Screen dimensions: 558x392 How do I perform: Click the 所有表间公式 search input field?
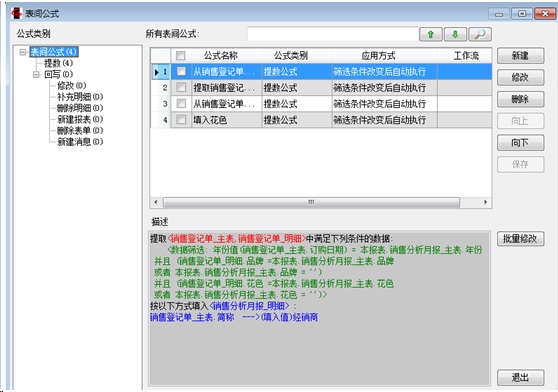333,35
